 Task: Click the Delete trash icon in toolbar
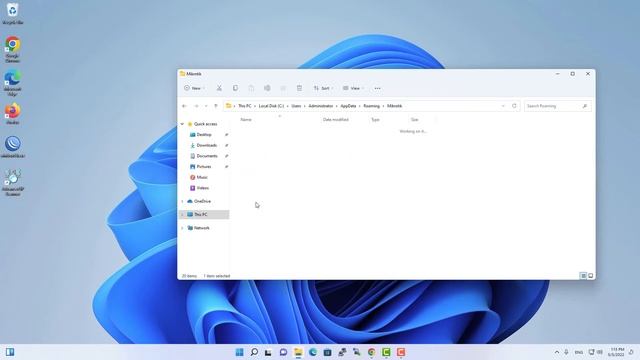click(x=299, y=88)
